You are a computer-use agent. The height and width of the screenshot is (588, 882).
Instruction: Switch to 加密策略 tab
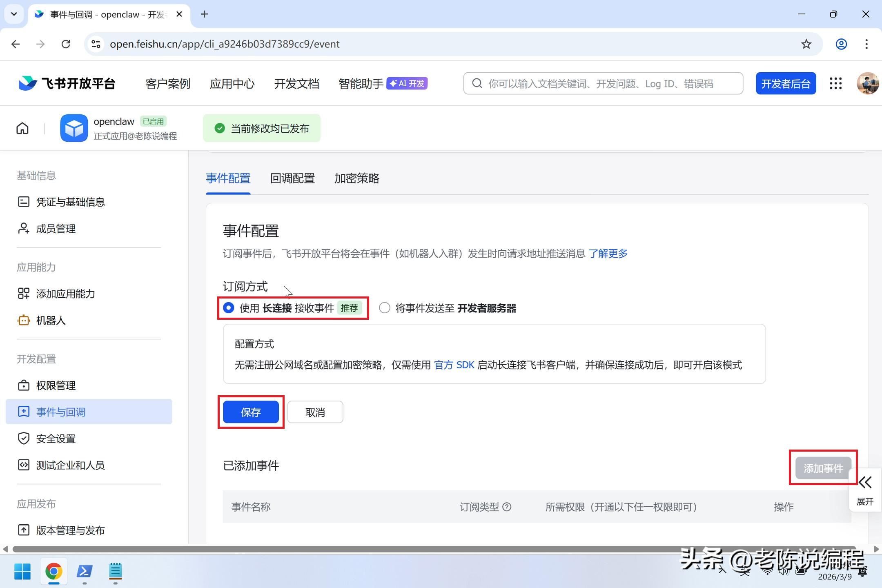click(356, 178)
